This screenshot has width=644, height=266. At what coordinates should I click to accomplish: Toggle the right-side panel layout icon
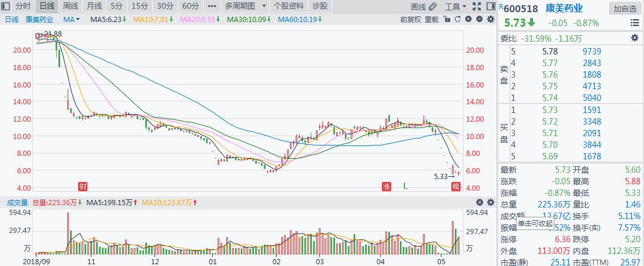490,7
